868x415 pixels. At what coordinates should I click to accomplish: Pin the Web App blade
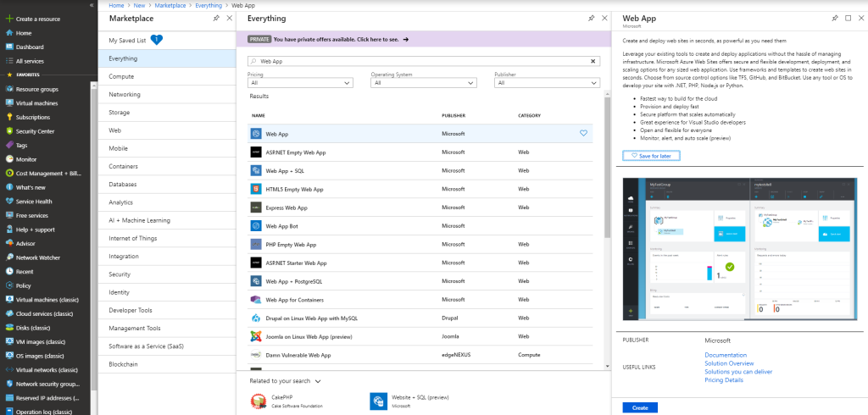[x=835, y=19]
